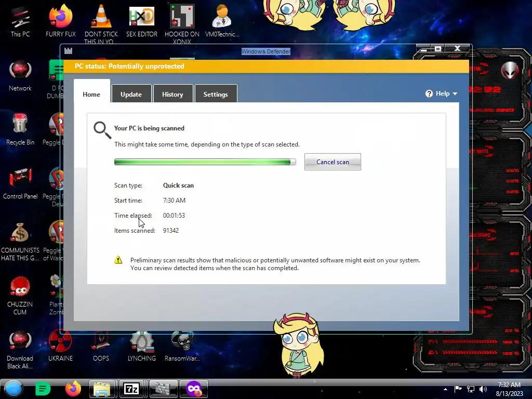Close the Windows Defender window
532x399 pixels.
pyautogui.click(x=457, y=48)
